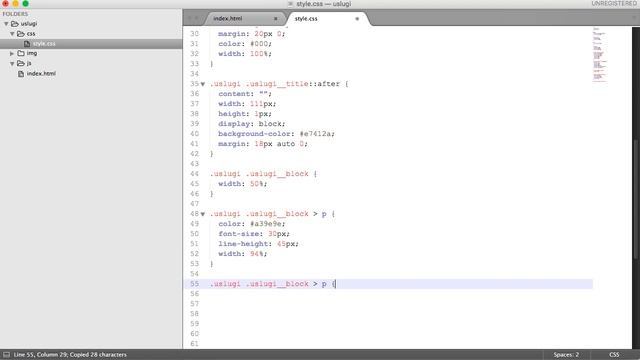This screenshot has height=360, width=640.
Task: Click the status bar line and column text
Action: pos(70,355)
